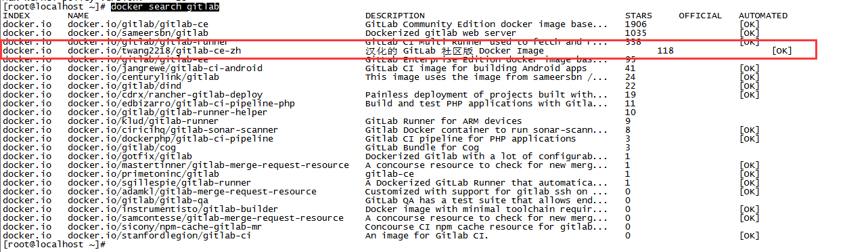Select docker.io/stanfordlegion/gitlab-ci entry
868x252 pixels.
click(x=160, y=236)
